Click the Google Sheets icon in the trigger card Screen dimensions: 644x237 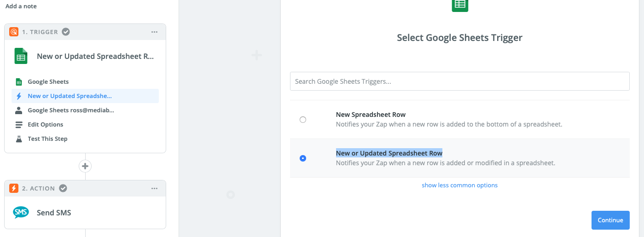pyautogui.click(x=21, y=56)
